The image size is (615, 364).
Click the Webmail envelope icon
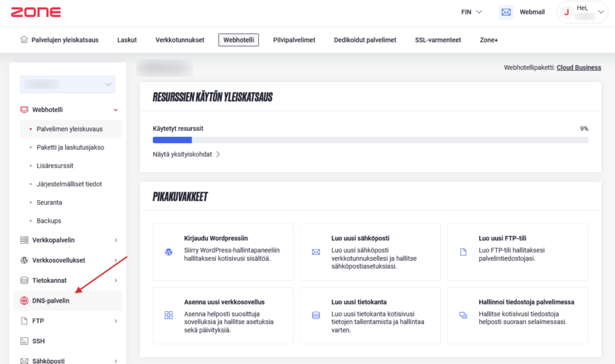tap(506, 12)
